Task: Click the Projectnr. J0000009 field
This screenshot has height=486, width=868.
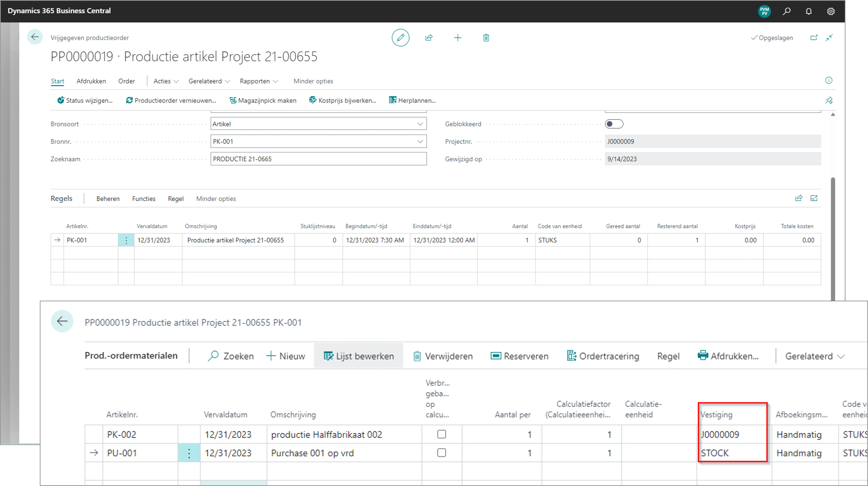Action: [x=713, y=142]
